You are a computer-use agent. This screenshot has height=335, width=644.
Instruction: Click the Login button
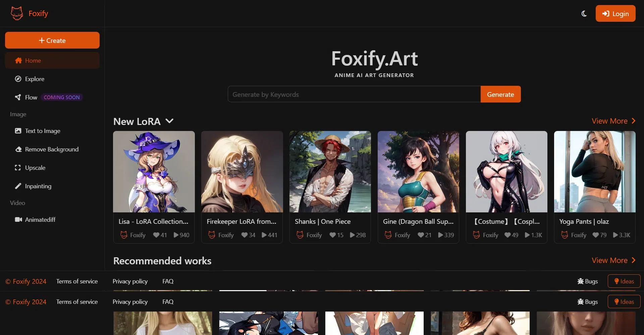click(615, 14)
